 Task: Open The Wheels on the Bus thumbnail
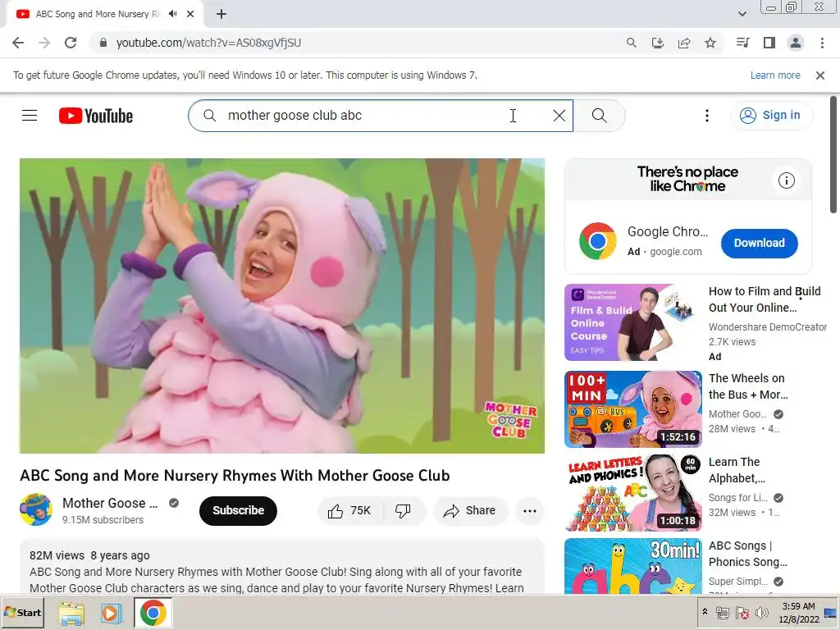tap(632, 409)
